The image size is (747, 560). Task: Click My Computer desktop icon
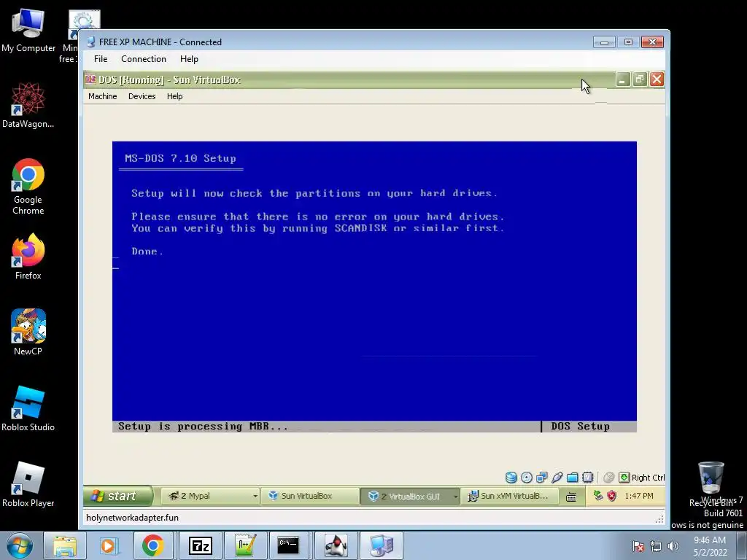click(28, 29)
